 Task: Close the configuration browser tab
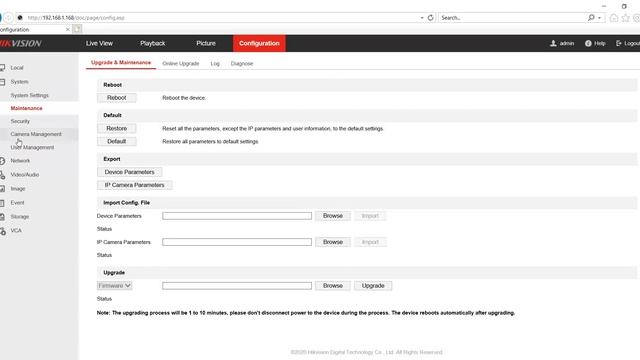tap(68, 29)
